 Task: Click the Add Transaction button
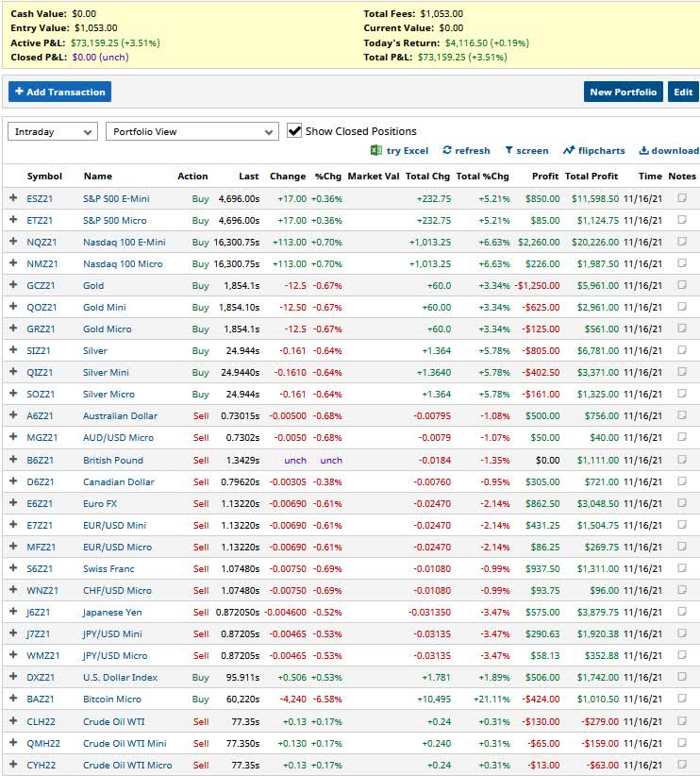[x=59, y=92]
